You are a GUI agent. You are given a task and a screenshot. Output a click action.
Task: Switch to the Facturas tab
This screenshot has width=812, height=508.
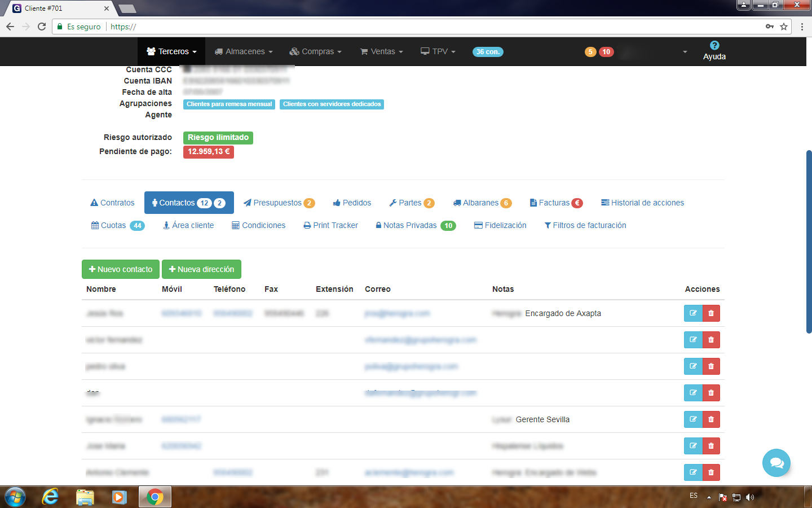click(555, 203)
